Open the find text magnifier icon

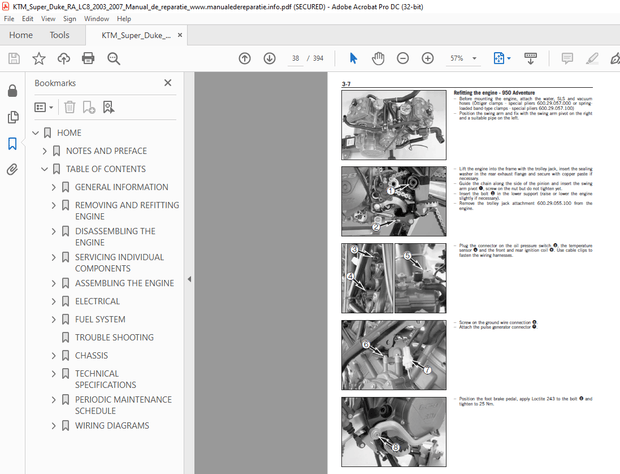tap(113, 59)
